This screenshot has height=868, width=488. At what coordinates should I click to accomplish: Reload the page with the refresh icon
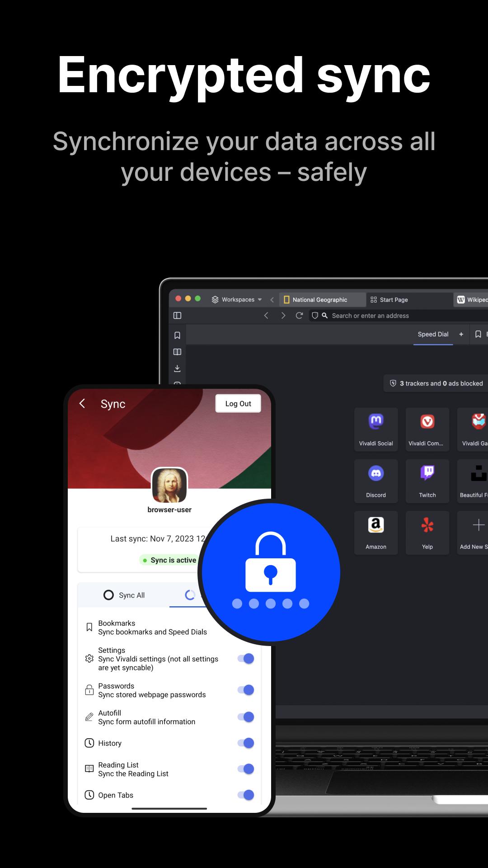[299, 316]
